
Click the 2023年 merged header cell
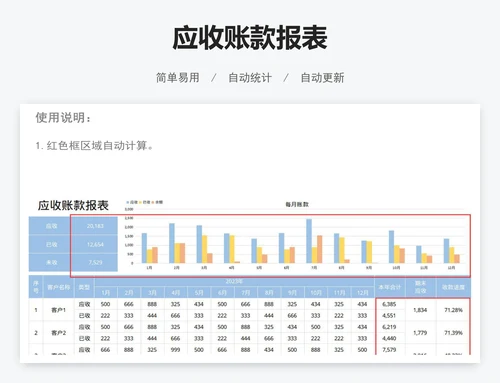pos(234,281)
